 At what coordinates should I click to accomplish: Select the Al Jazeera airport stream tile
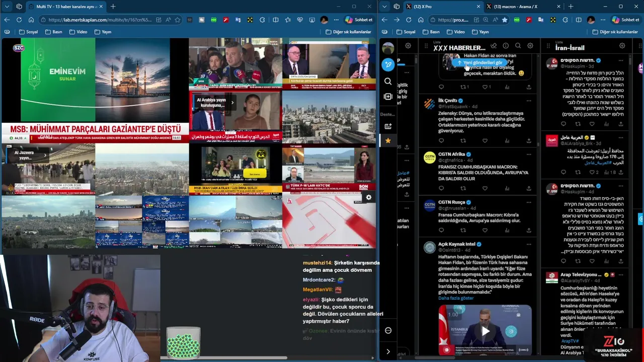[48, 169]
